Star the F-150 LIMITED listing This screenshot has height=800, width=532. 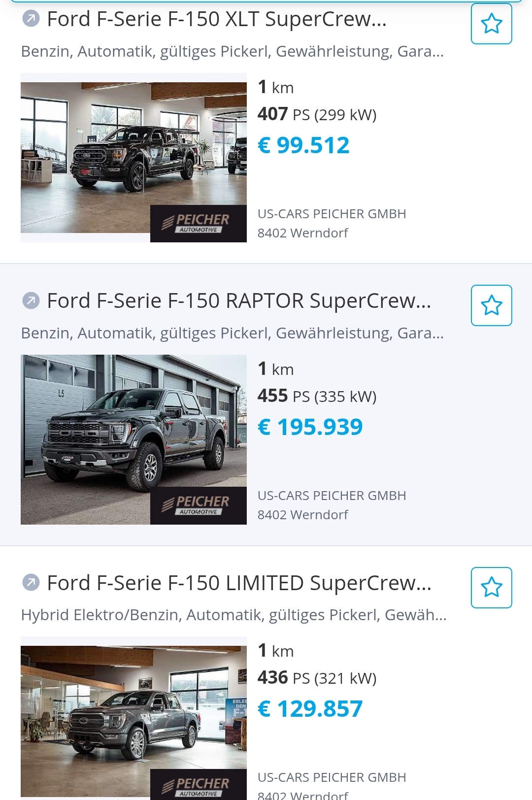pyautogui.click(x=491, y=588)
